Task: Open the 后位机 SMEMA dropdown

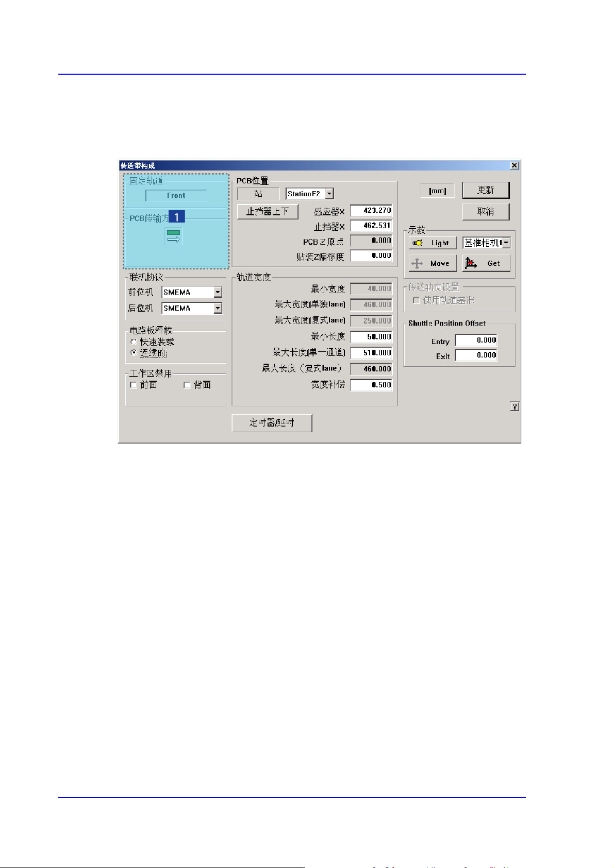Action: [x=218, y=308]
